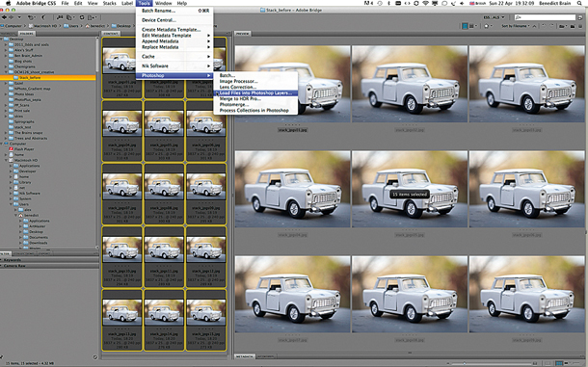Screen dimensions: 588x367
Task: Collapse the DCM126_shoot_creative folder
Action: [x=6, y=72]
